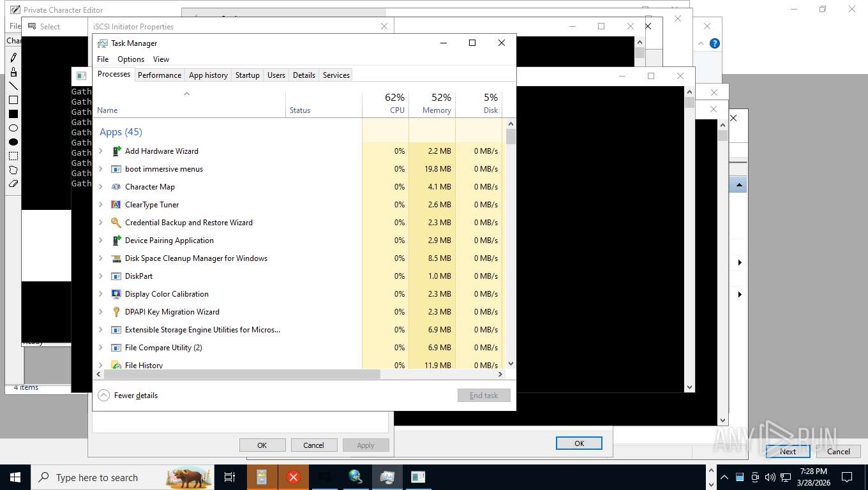This screenshot has width=868, height=490.
Task: Click the blue help icon in background window
Action: [715, 43]
